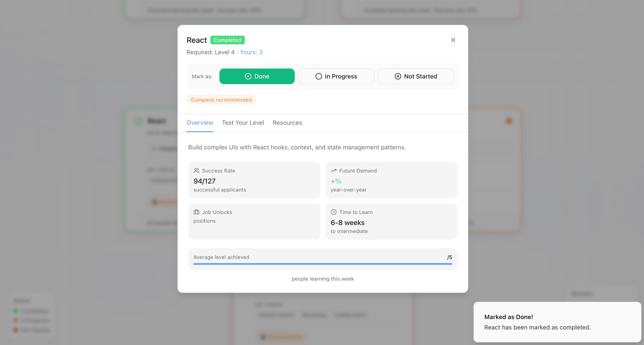Open the Test Your Level tab
644x345 pixels.
[243, 123]
